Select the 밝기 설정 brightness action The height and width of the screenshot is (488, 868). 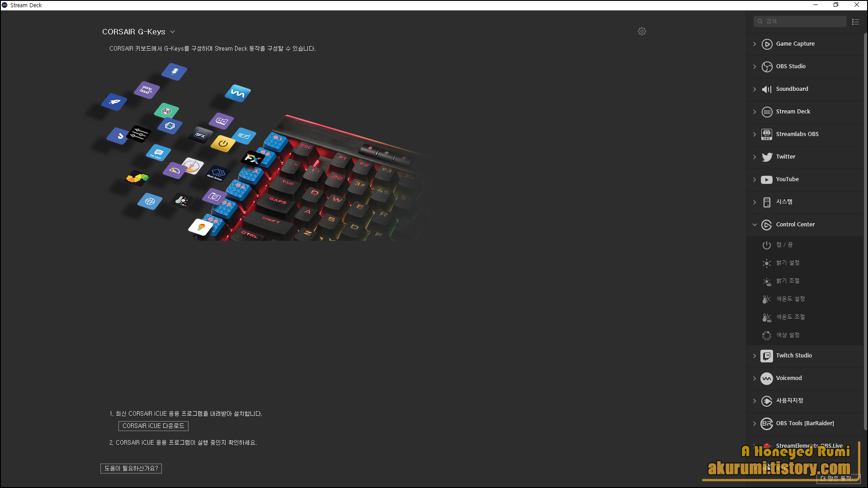click(788, 263)
